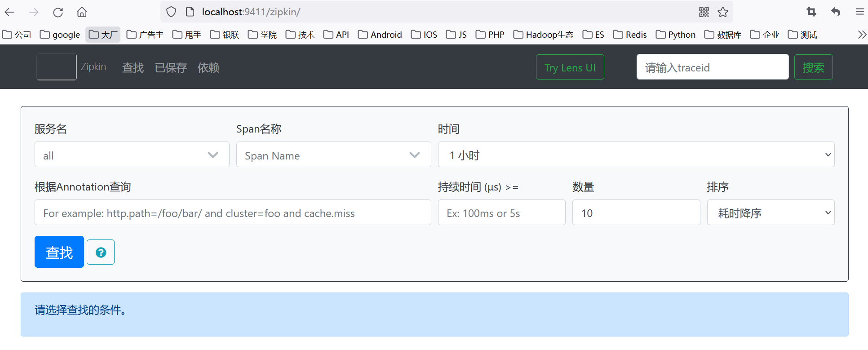Open the 时间 dropdown showing 1 小时
The image size is (868, 350).
[636, 155]
